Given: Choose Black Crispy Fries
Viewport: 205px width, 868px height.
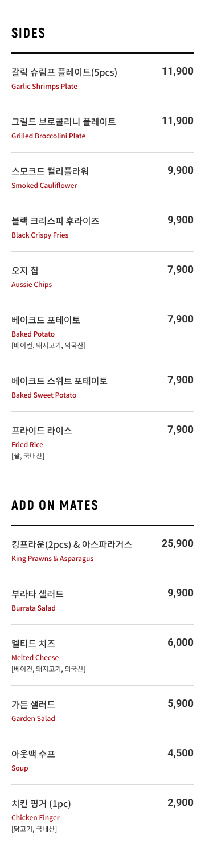Looking at the screenshot, I should pos(102,227).
